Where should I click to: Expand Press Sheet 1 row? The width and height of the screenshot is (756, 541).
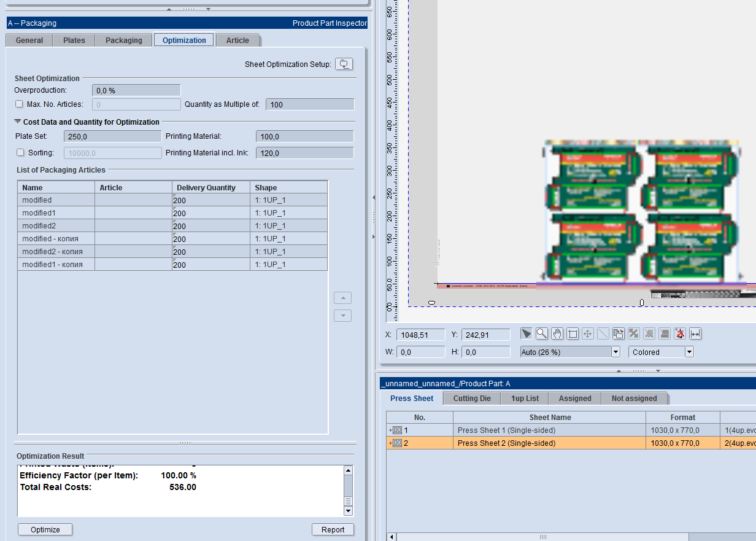[390, 430]
